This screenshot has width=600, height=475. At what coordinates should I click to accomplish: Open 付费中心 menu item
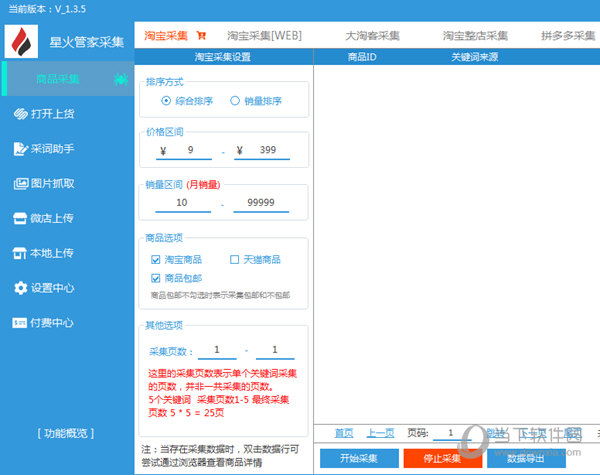(52, 323)
